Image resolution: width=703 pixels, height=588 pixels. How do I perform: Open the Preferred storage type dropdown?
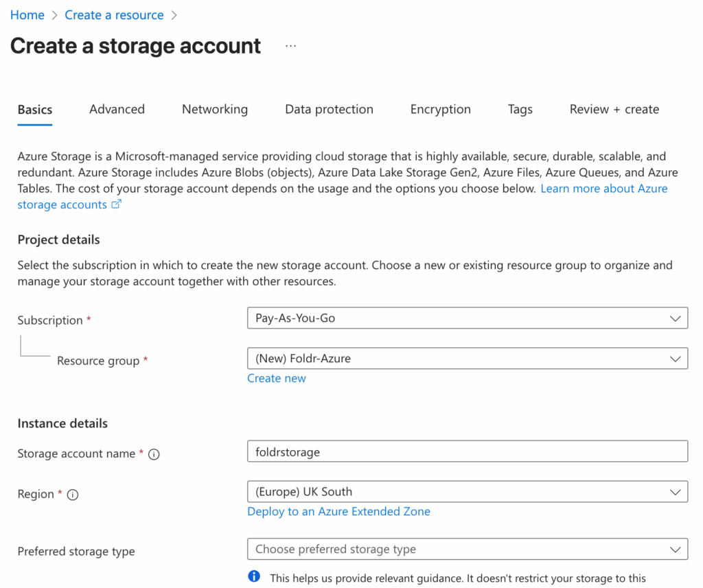(467, 550)
